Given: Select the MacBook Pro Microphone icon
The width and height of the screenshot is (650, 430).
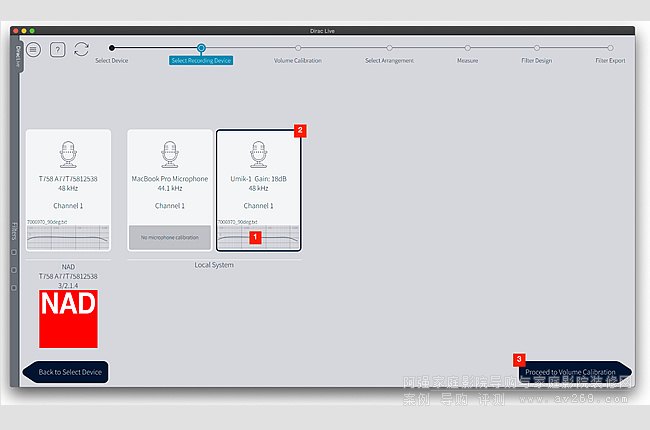Looking at the screenshot, I should (170, 154).
